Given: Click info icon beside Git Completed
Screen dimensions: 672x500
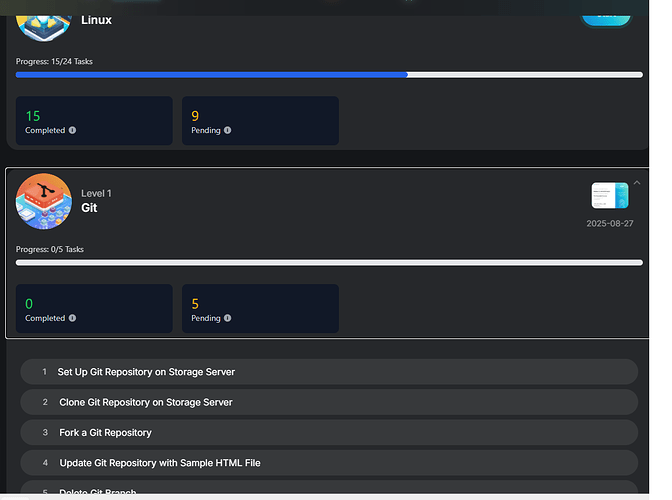Looking at the screenshot, I should [73, 319].
